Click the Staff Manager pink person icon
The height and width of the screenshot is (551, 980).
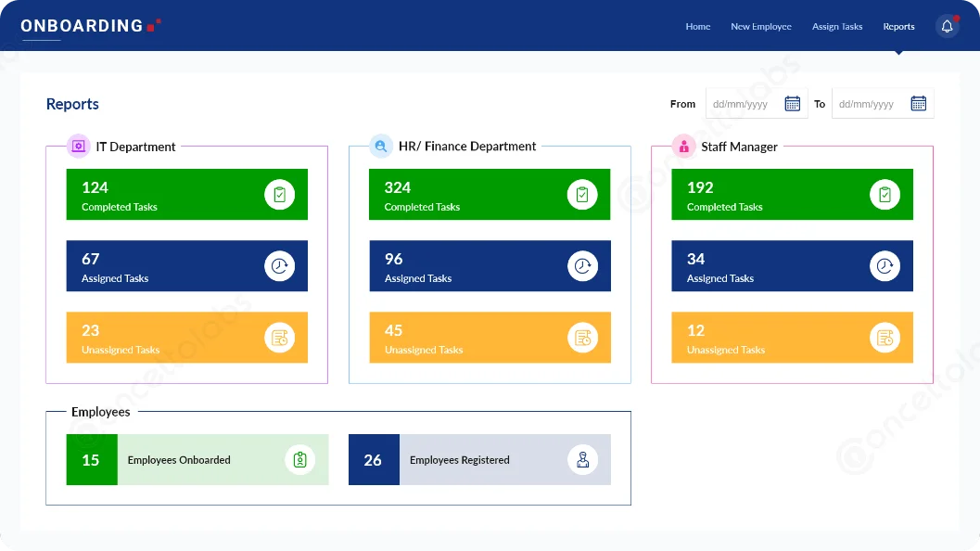[683, 147]
